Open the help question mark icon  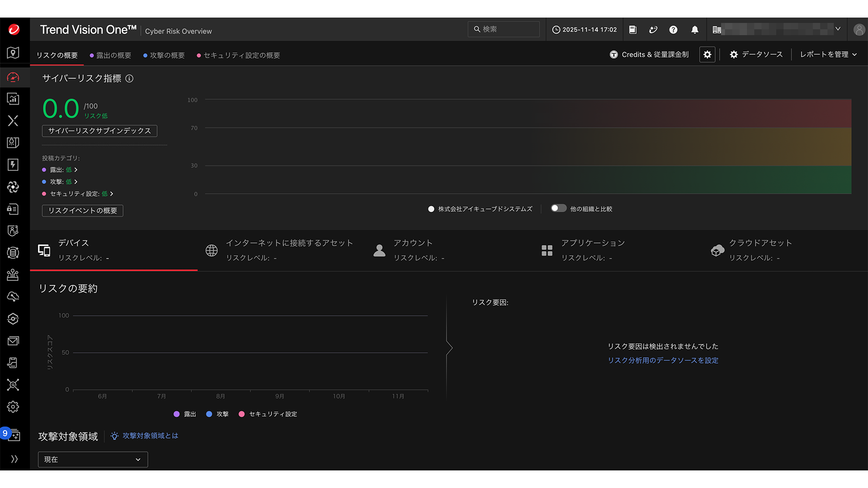click(x=673, y=30)
